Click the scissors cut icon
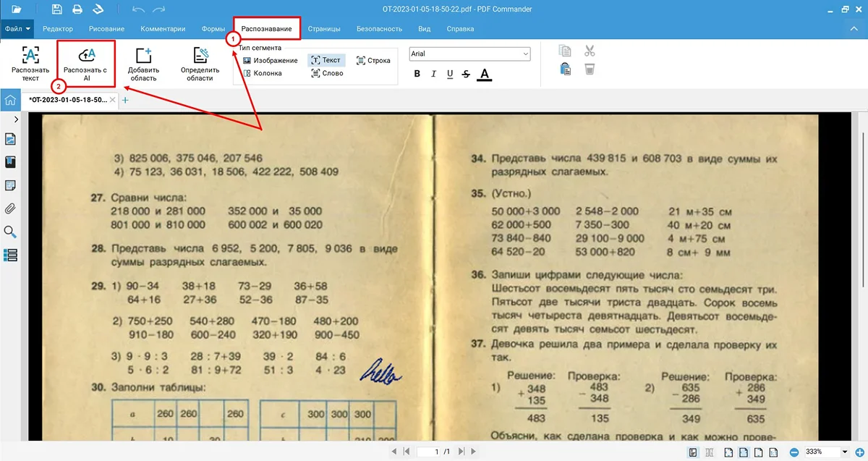 (590, 51)
